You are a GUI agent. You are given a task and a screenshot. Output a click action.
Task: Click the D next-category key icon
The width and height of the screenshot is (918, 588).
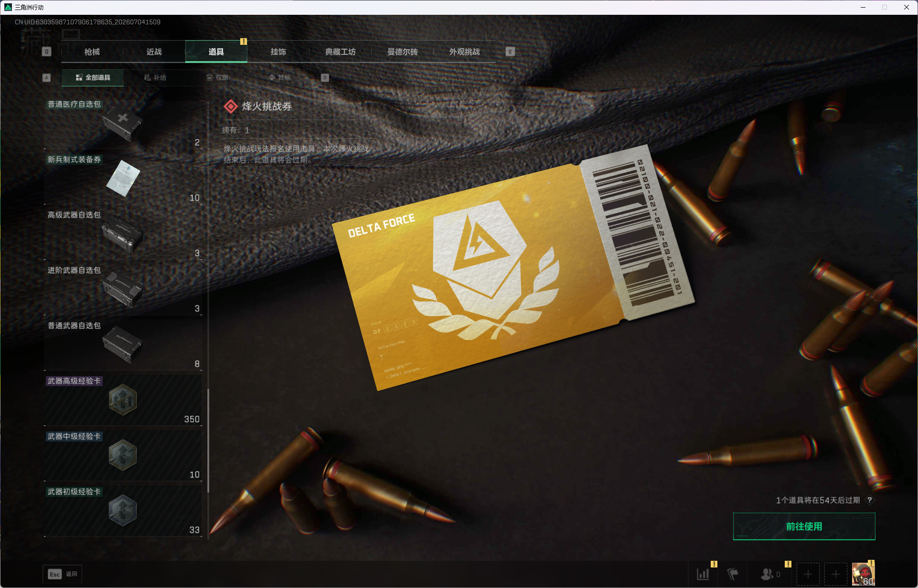click(x=325, y=77)
